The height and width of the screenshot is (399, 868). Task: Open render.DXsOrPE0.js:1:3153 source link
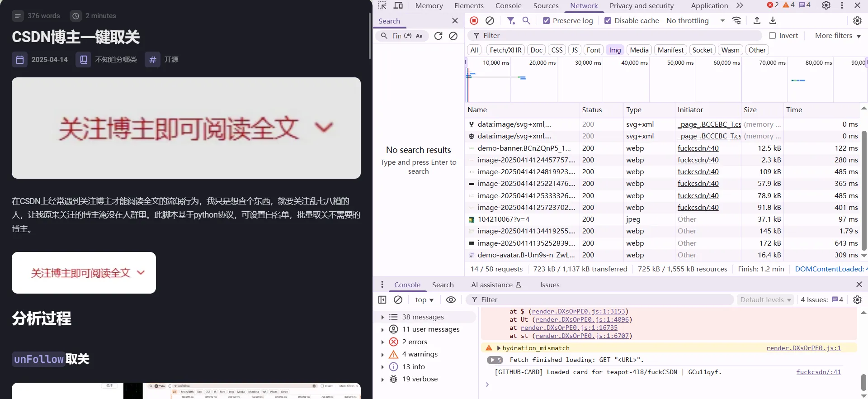[x=578, y=311]
